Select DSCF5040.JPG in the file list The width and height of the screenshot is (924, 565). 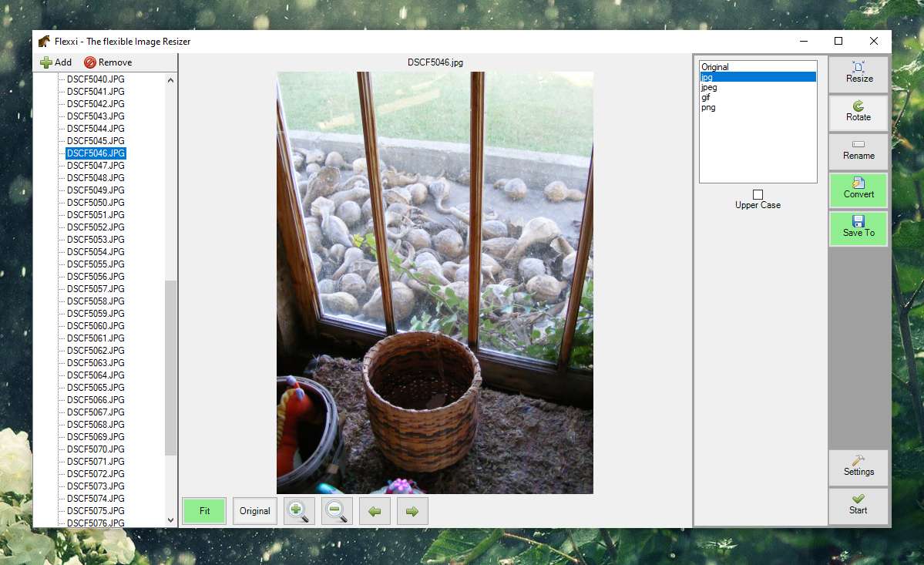(96, 79)
